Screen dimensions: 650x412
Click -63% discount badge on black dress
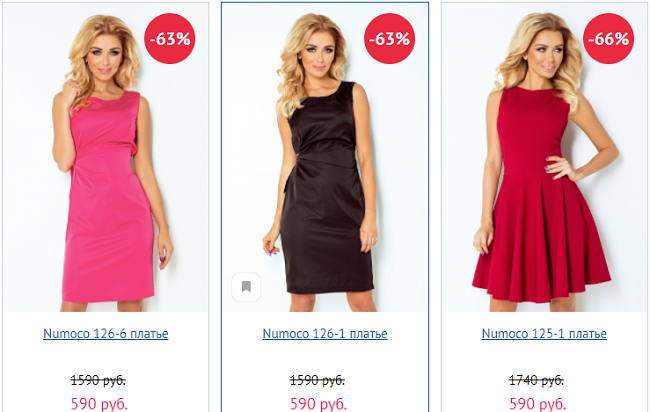pyautogui.click(x=389, y=39)
